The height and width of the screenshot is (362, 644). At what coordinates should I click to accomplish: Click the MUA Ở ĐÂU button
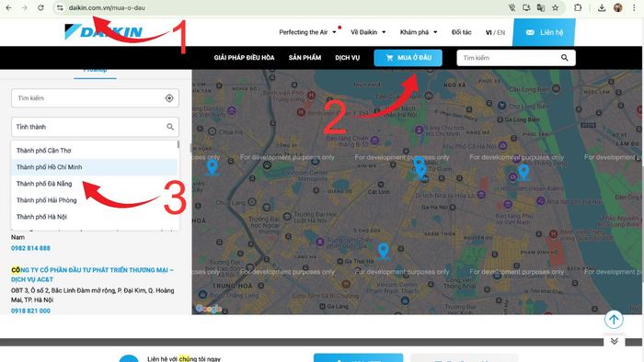click(x=408, y=58)
